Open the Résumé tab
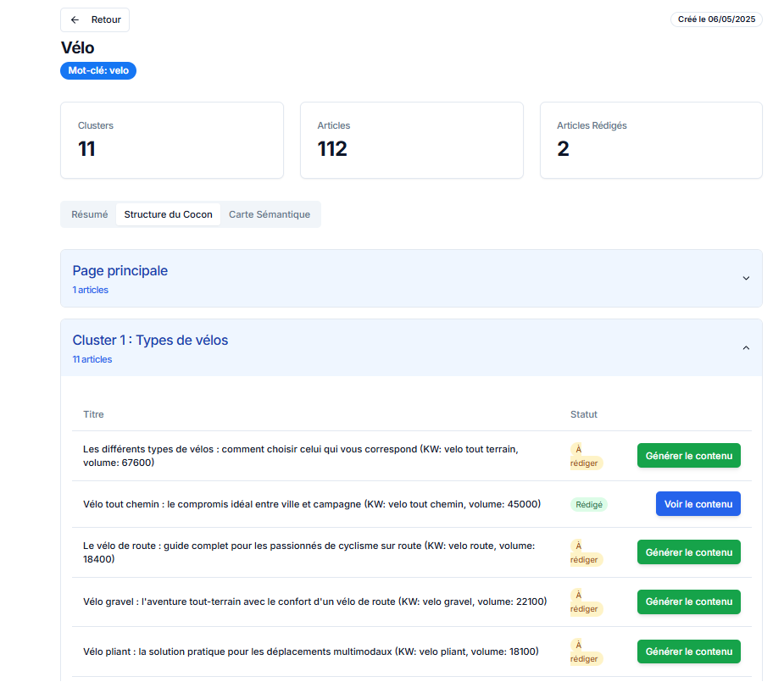The height and width of the screenshot is (682, 784). 90,214
